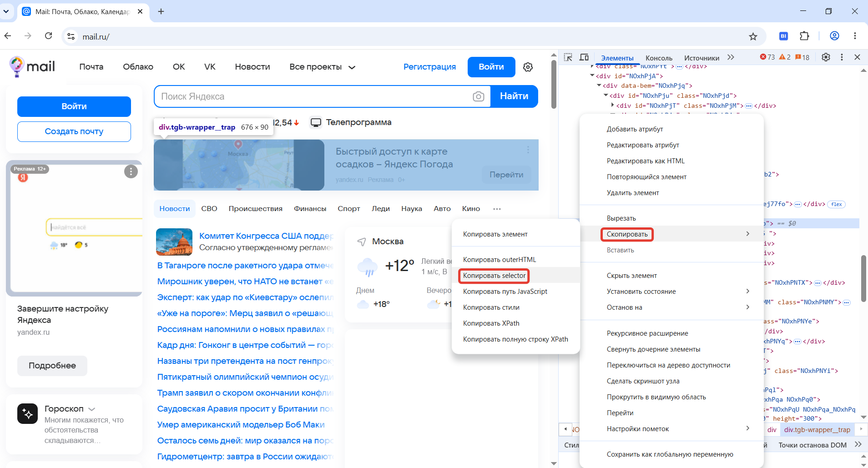Open the Регистрация link

click(429, 67)
